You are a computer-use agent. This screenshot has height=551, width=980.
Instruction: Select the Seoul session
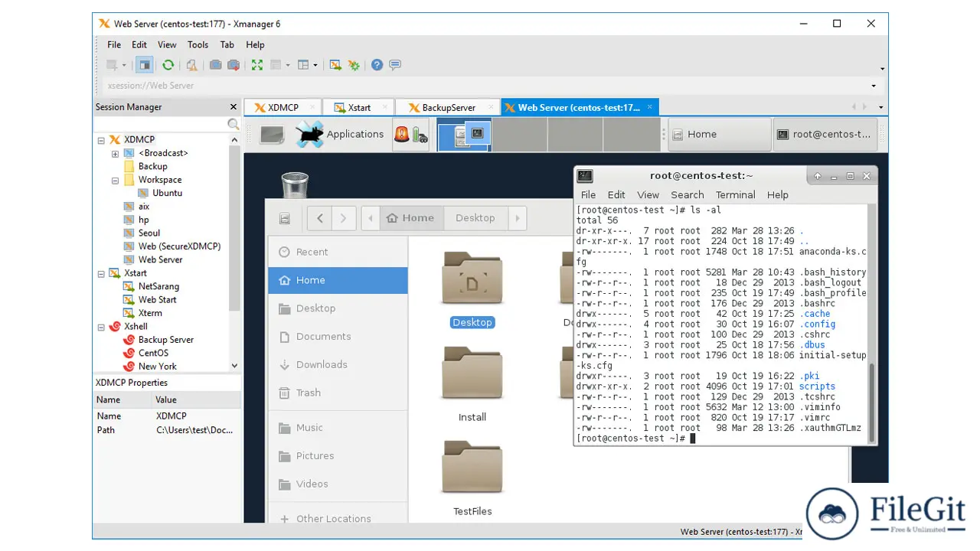[x=149, y=233]
